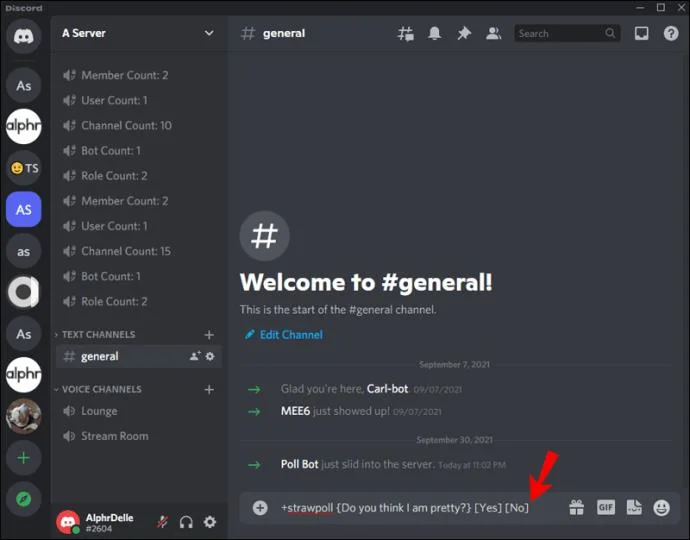690x540 pixels.
Task: Open the Nitro gift icon
Action: click(x=576, y=508)
